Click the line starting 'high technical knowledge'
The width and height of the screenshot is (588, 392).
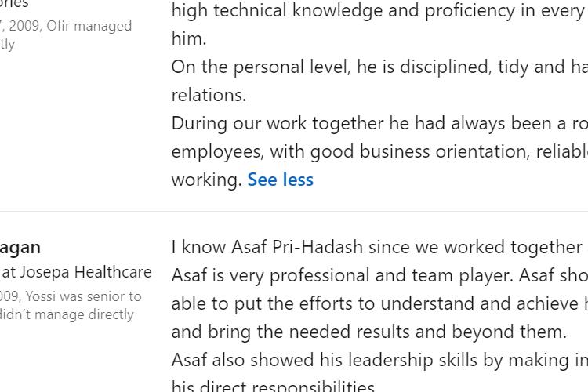pos(379,10)
